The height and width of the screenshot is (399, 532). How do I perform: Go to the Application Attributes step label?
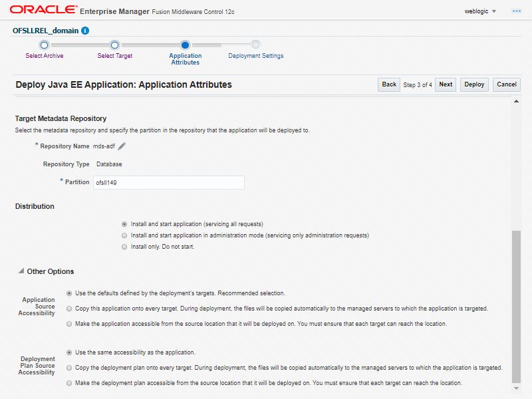pos(186,59)
